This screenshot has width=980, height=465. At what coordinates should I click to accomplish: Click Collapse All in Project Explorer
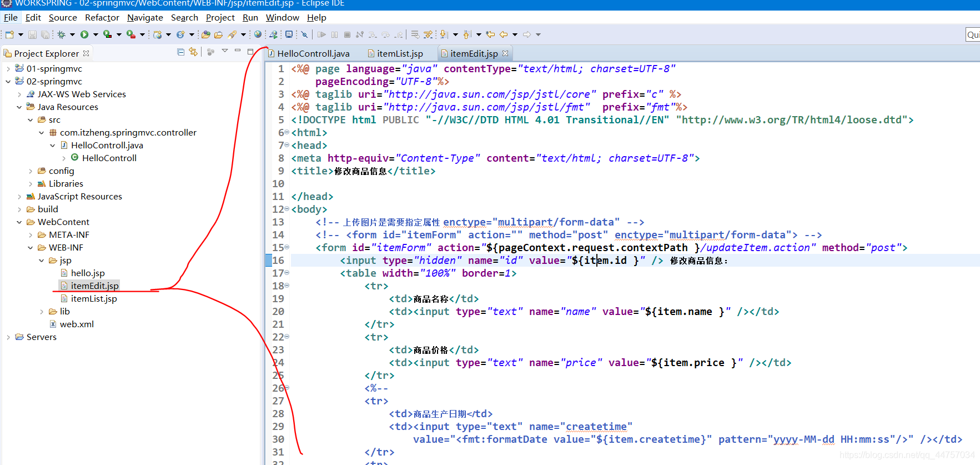[x=180, y=52]
